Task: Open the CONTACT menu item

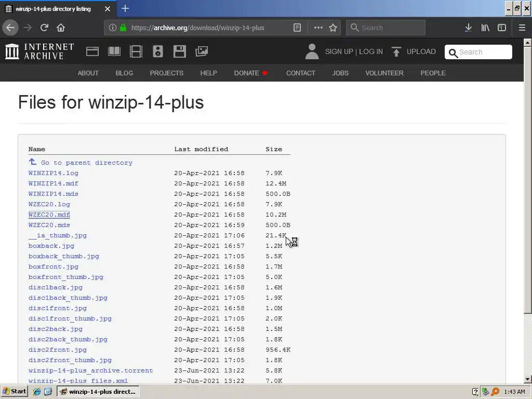Action: (x=301, y=73)
